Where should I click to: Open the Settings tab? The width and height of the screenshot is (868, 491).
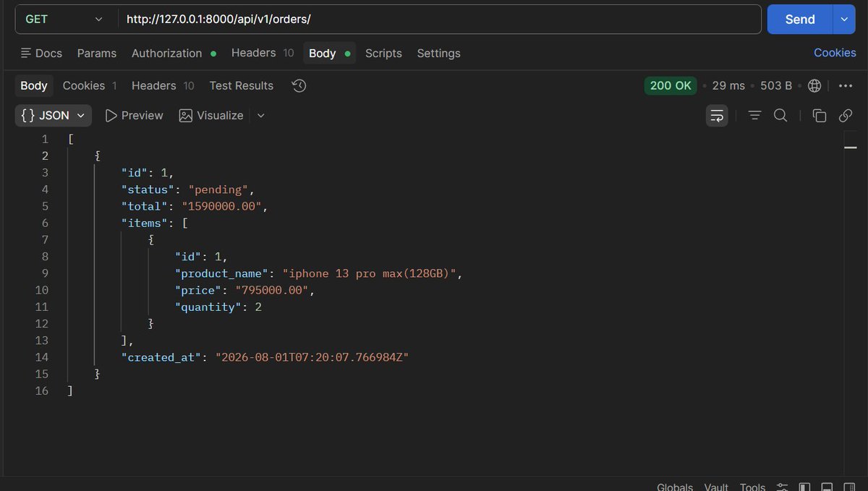[438, 53]
